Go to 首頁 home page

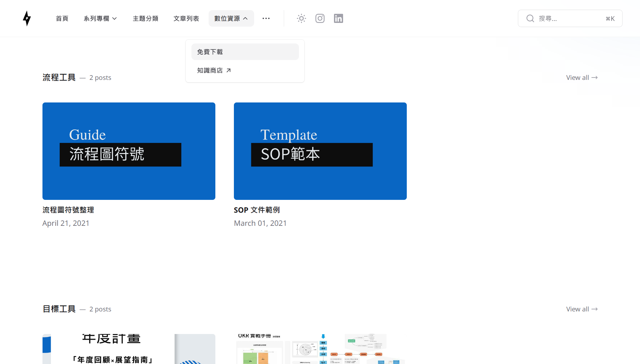tap(62, 19)
